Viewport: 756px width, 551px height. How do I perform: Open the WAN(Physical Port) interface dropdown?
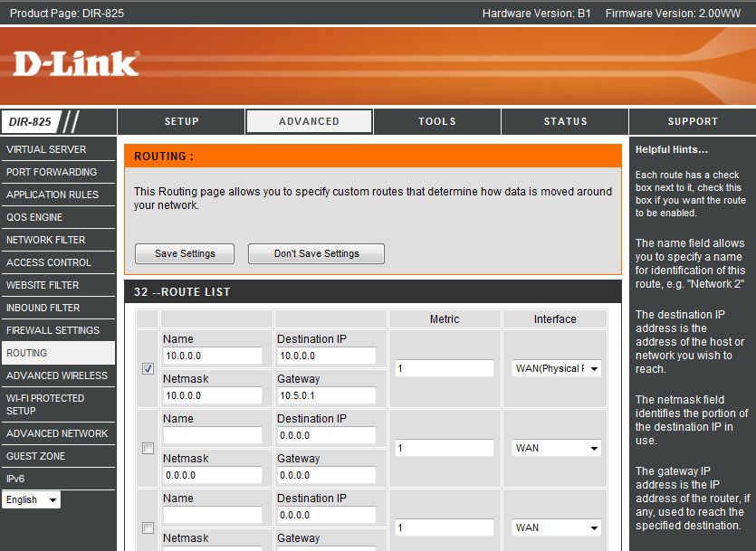[x=555, y=368]
